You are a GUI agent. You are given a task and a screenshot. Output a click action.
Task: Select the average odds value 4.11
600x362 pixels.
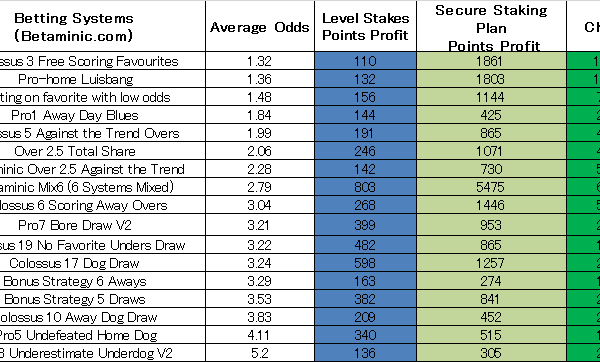260,335
